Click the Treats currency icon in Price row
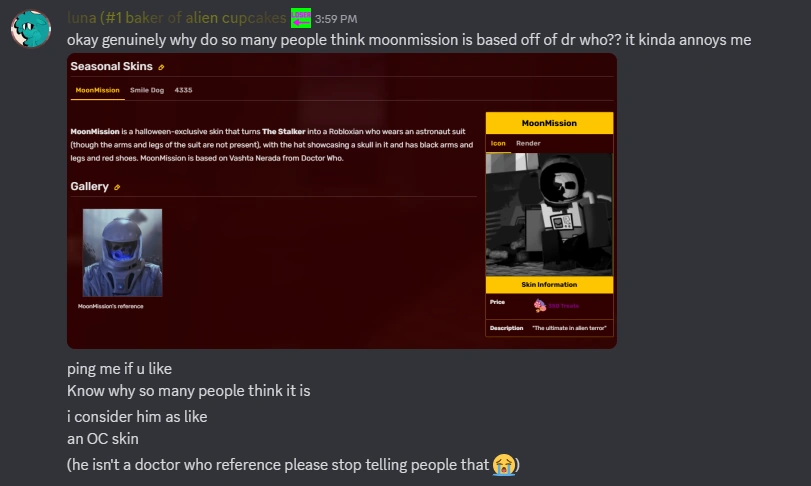This screenshot has width=811, height=486. coord(539,306)
